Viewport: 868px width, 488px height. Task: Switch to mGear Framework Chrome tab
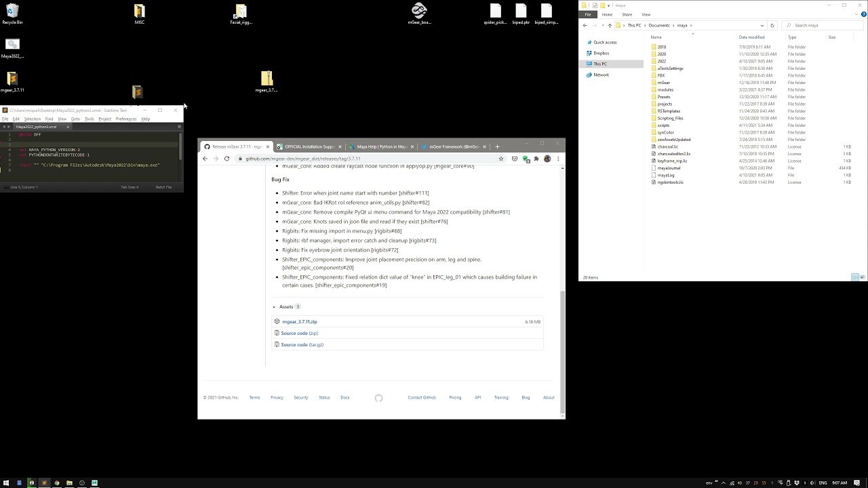tap(453, 146)
